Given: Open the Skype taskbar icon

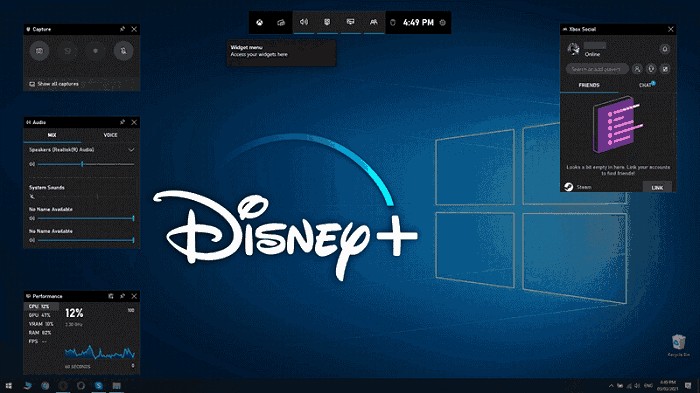Looking at the screenshot, I should [99, 385].
